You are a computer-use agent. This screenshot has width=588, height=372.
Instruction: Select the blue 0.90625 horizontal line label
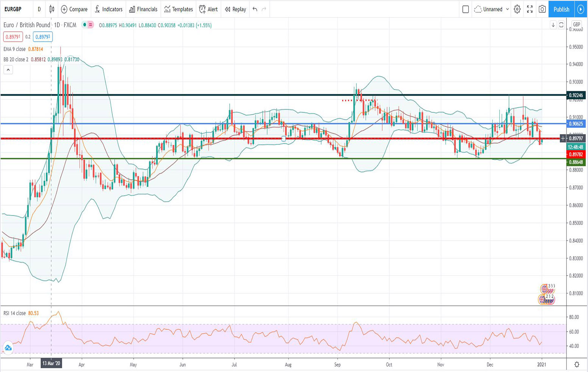[576, 124]
